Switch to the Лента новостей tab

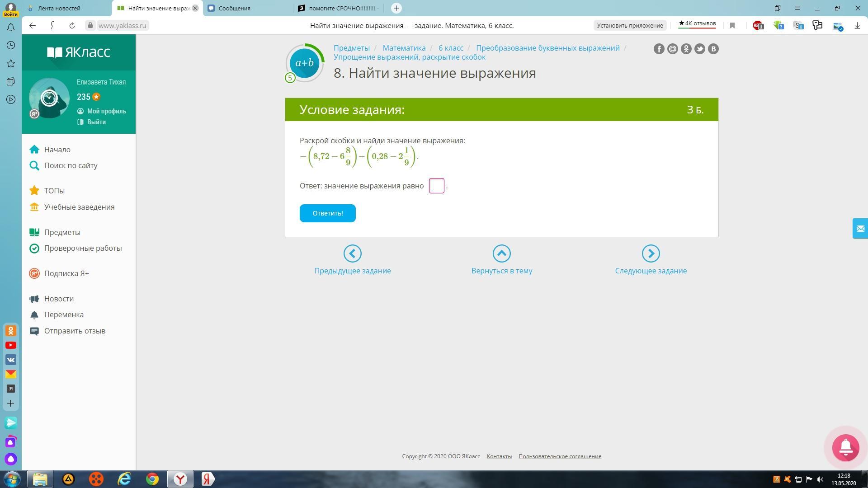[x=59, y=8]
